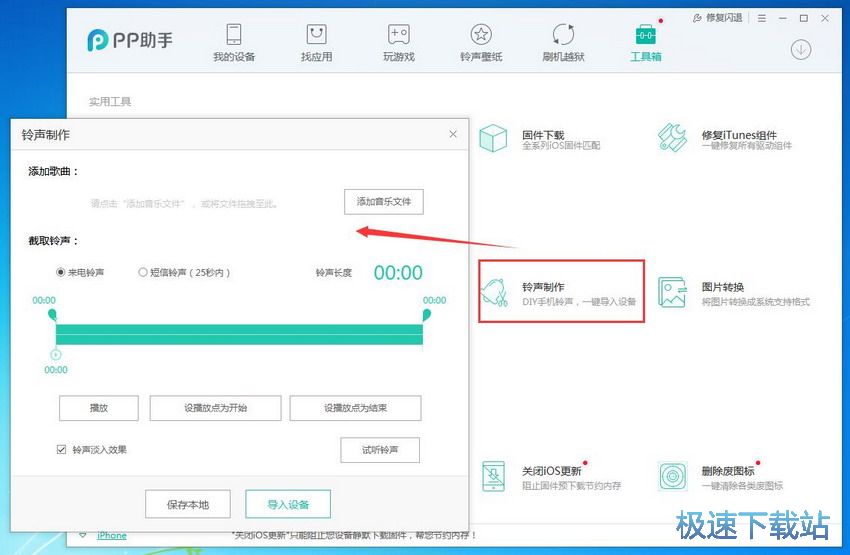Open the main menu hamburger icon

click(x=762, y=18)
